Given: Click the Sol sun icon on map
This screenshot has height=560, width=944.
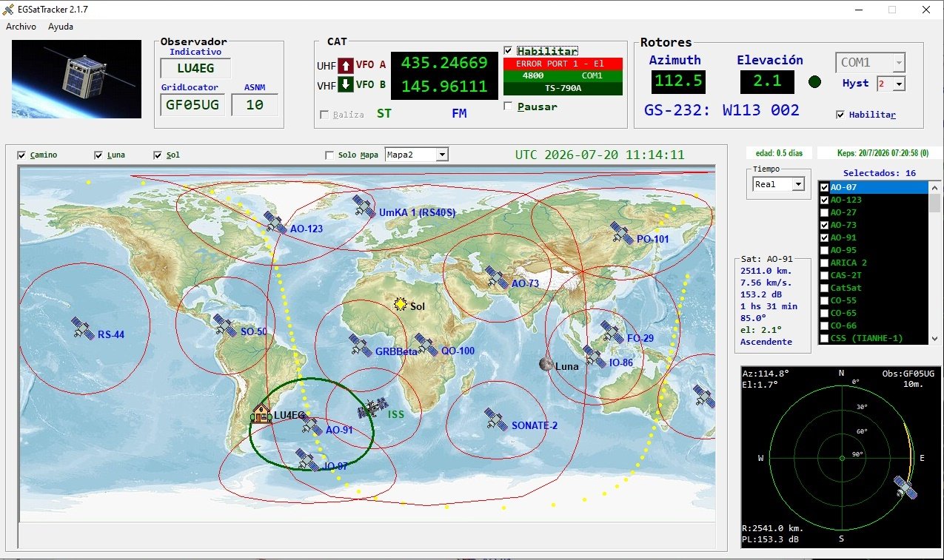Looking at the screenshot, I should pos(401,304).
